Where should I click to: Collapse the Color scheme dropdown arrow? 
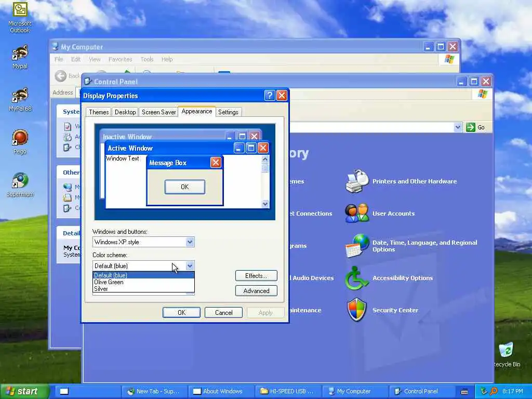190,265
